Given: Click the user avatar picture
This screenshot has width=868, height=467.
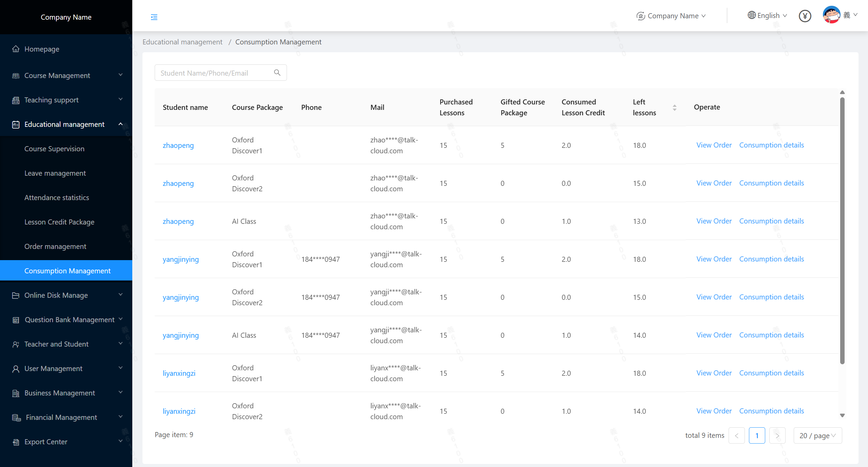Looking at the screenshot, I should [831, 15].
